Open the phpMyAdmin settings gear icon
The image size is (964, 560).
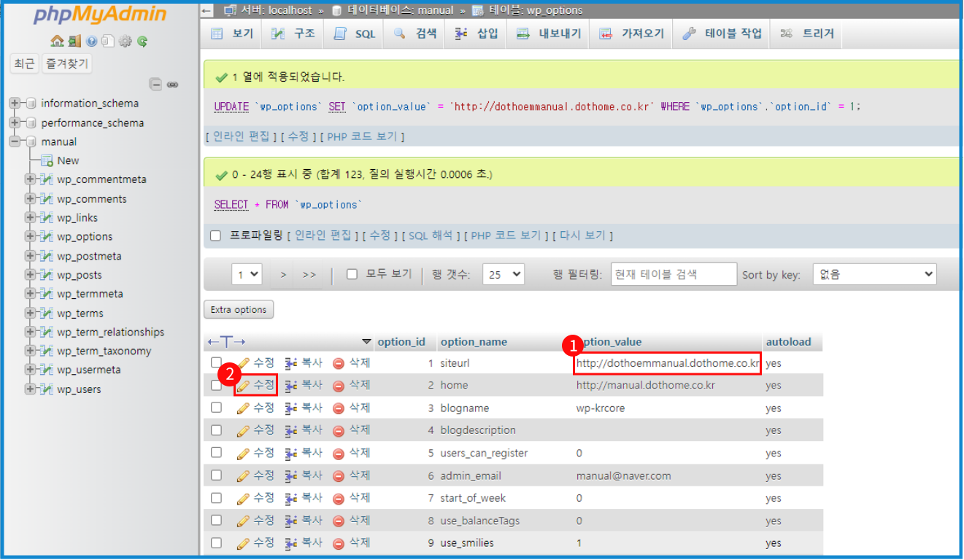[124, 41]
